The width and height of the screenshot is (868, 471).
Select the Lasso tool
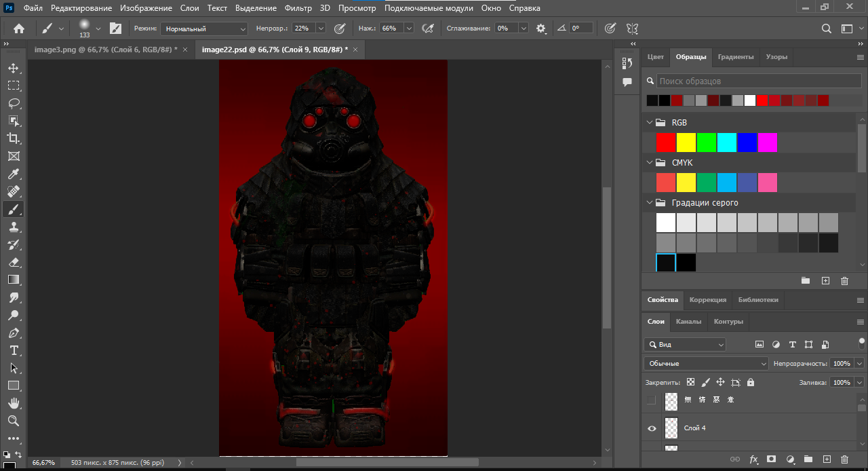(x=13, y=103)
